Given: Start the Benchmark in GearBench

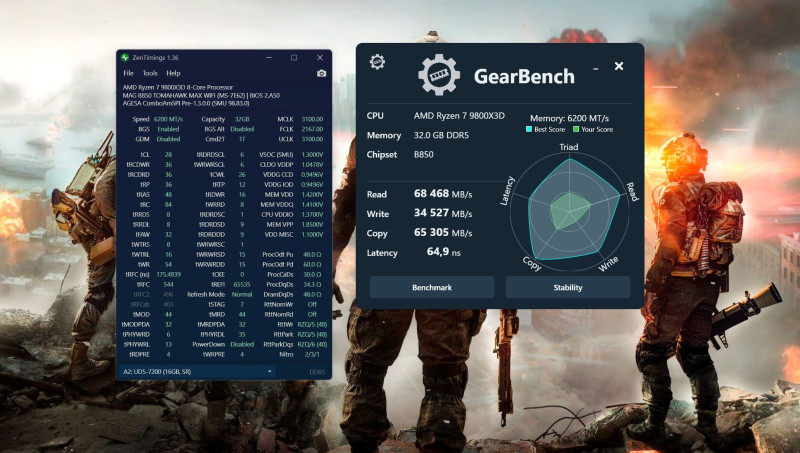Looking at the screenshot, I should coord(432,287).
